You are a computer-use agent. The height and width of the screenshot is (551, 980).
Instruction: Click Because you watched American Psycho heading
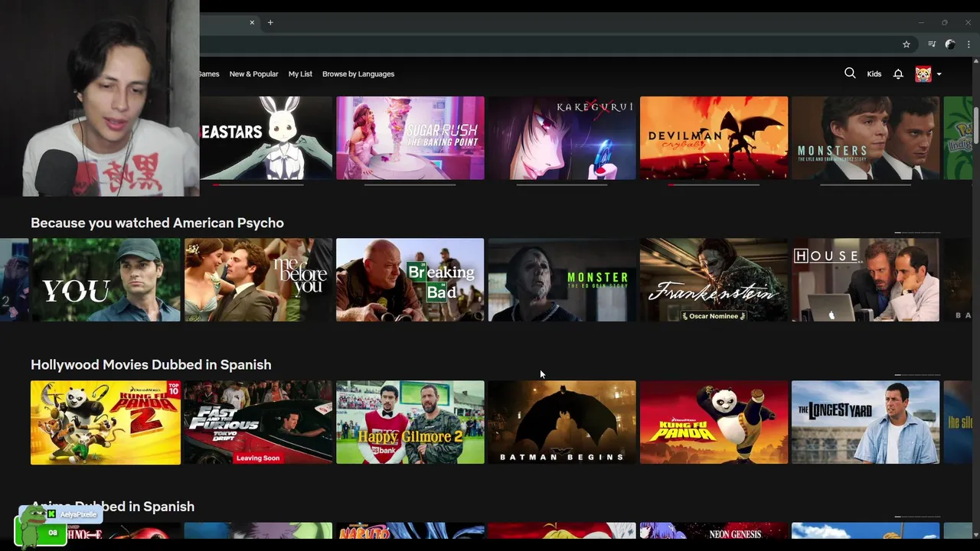(157, 223)
